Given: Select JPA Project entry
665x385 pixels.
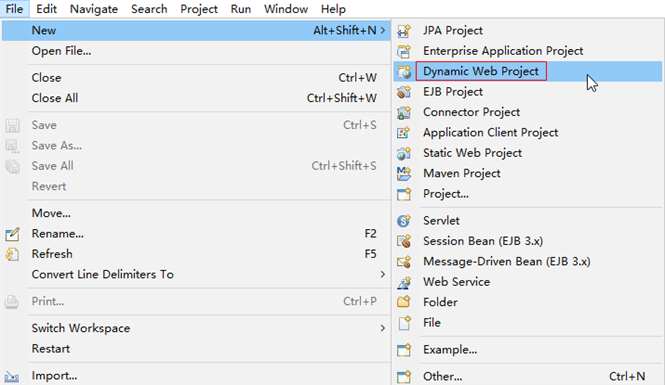Looking at the screenshot, I should [528, 31].
